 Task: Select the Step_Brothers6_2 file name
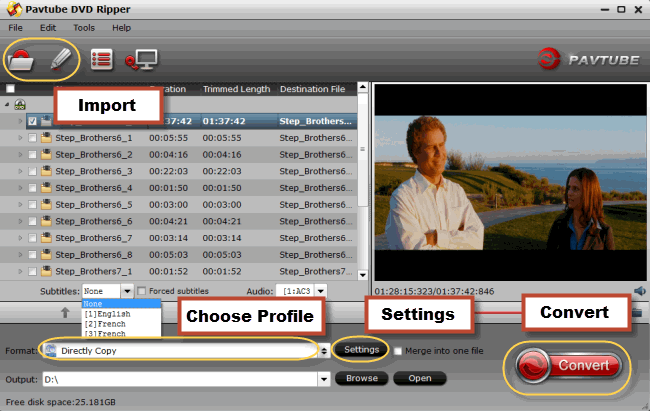click(x=94, y=155)
